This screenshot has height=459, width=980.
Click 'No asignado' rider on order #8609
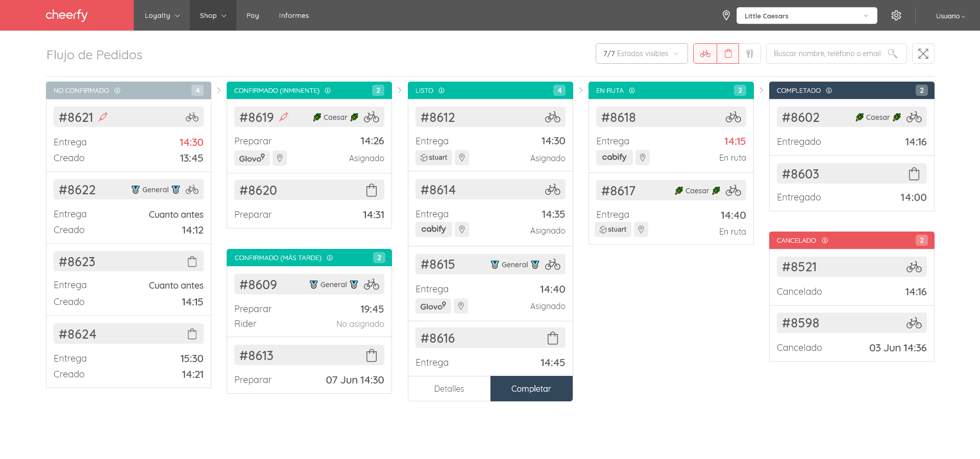coord(360,324)
